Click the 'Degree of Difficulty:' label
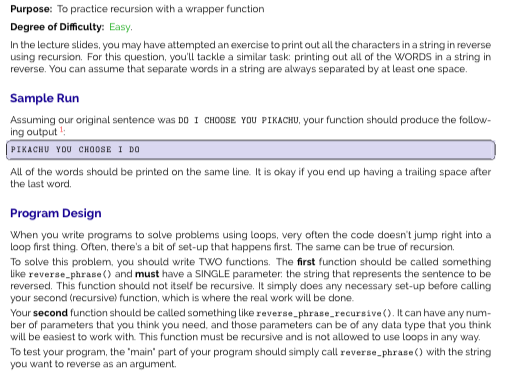Screen dimensions: 508x383 57,27
